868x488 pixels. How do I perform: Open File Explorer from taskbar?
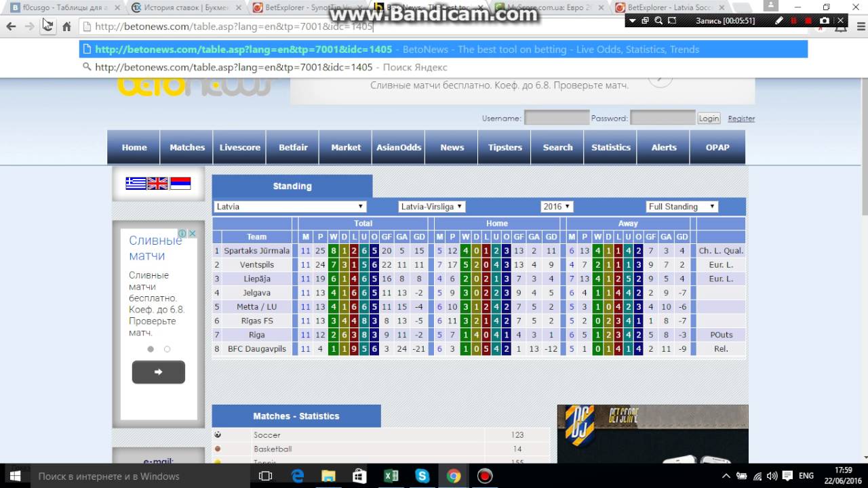[x=328, y=476]
